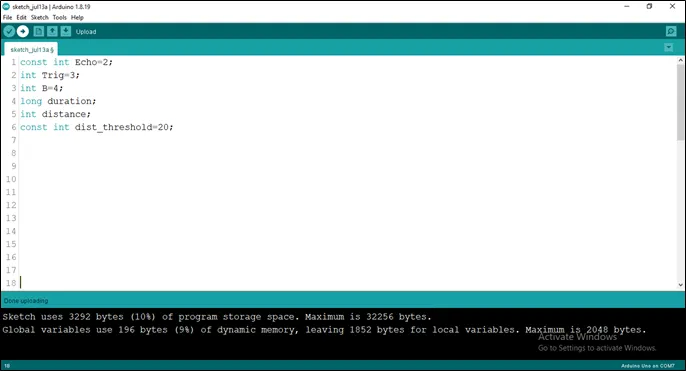
Task: Click on line 'int B=4;'
Action: tap(42, 88)
